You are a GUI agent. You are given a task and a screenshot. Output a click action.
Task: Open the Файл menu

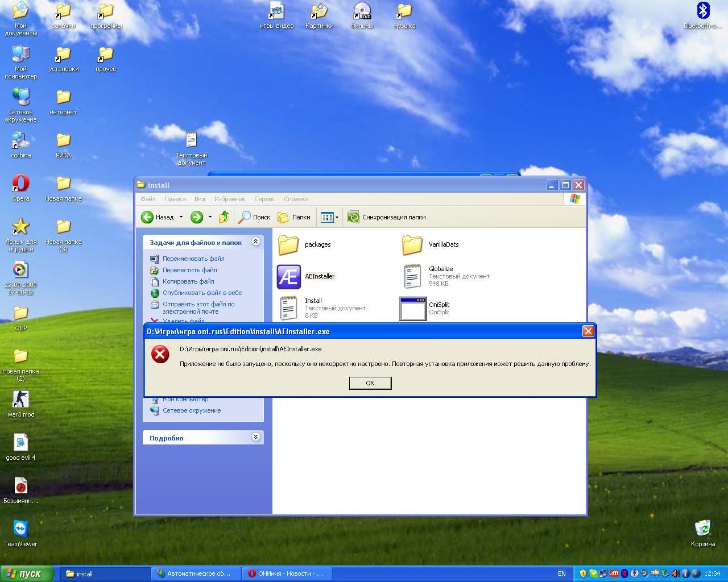pos(148,199)
